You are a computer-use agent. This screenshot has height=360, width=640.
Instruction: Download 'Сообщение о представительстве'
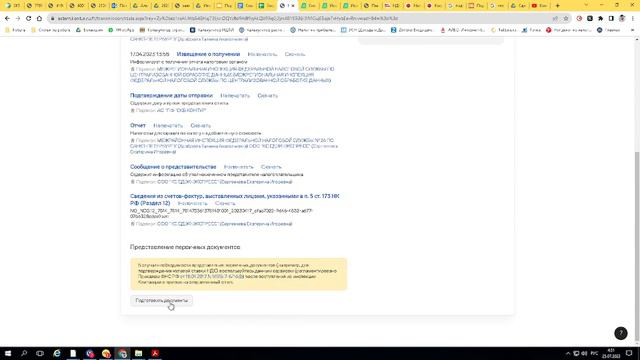[271, 167]
